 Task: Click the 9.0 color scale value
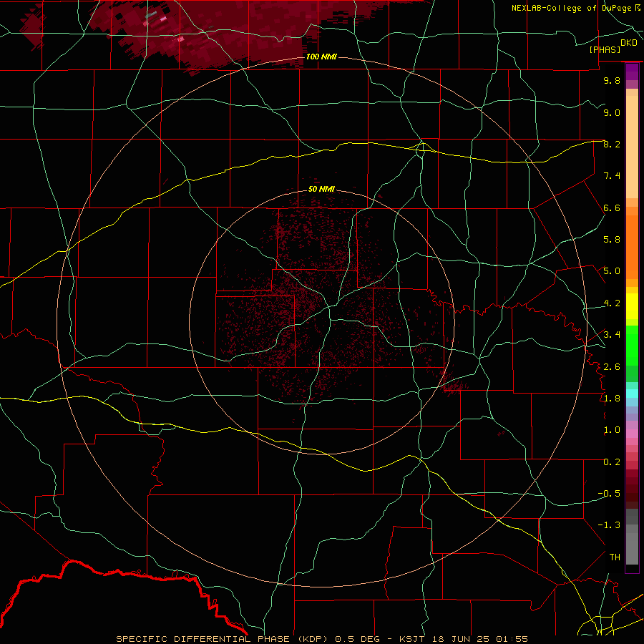[x=612, y=112]
